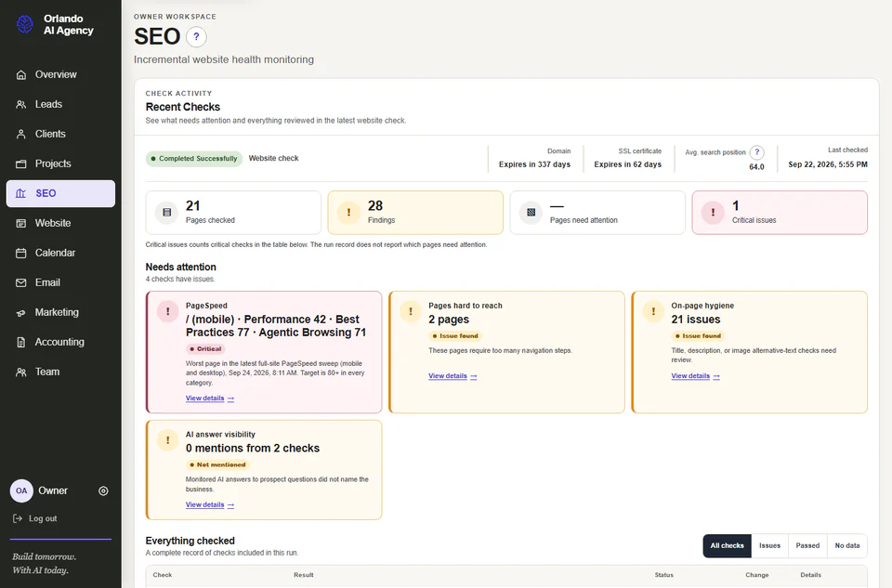Screen dimensions: 892x588
Task: Go to Leads in the sidebar
Action: tap(60, 104)
